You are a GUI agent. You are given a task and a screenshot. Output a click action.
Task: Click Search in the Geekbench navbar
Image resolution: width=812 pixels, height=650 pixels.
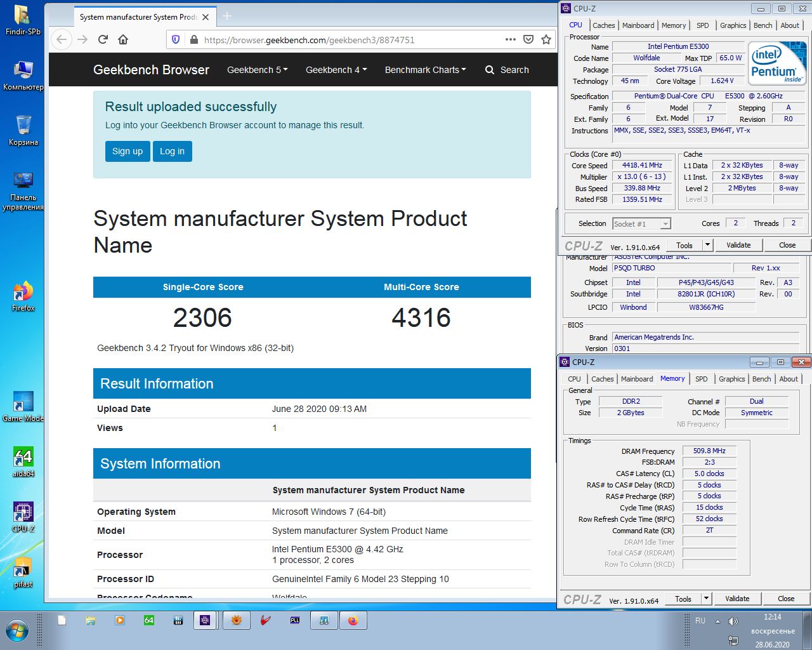click(x=507, y=70)
